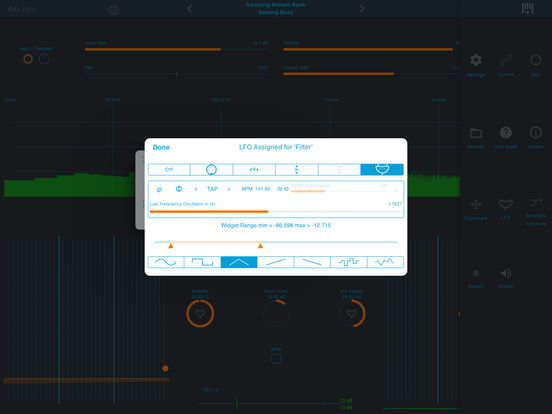Viewport: 552px width, 414px height.
Task: Select the Sampler radio button
Action: click(x=44, y=59)
